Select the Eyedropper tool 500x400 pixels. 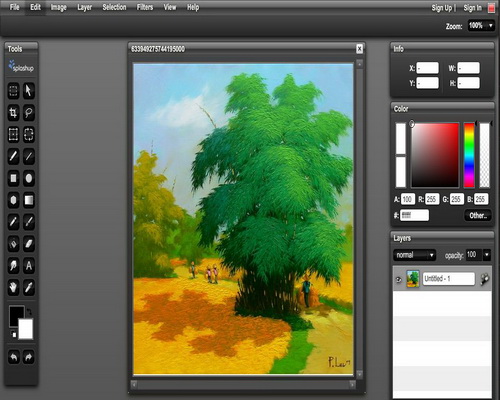point(29,287)
